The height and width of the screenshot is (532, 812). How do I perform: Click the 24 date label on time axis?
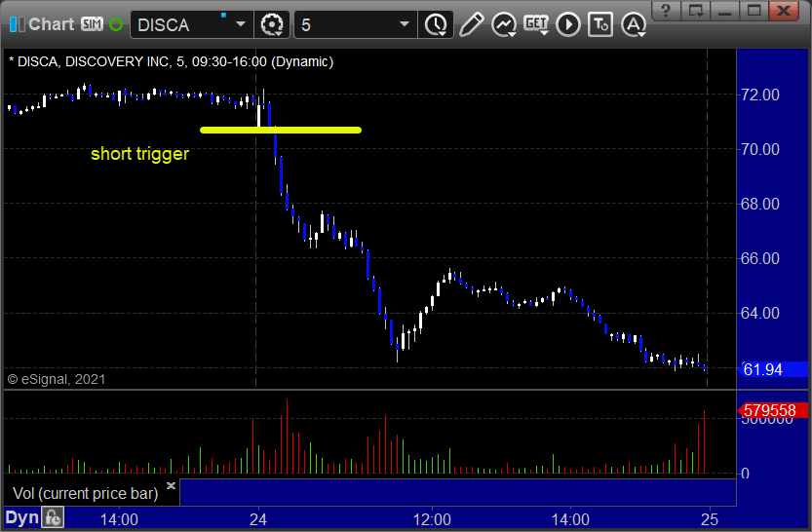[258, 519]
